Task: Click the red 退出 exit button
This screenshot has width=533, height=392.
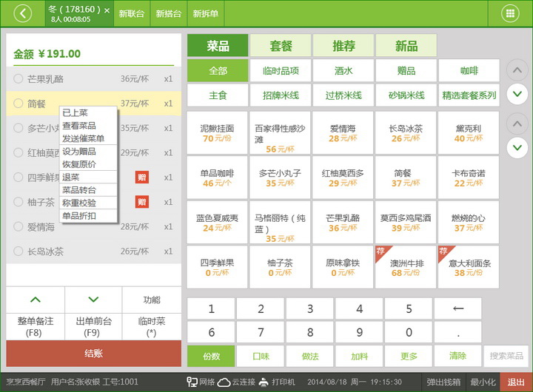Action: coord(516,382)
